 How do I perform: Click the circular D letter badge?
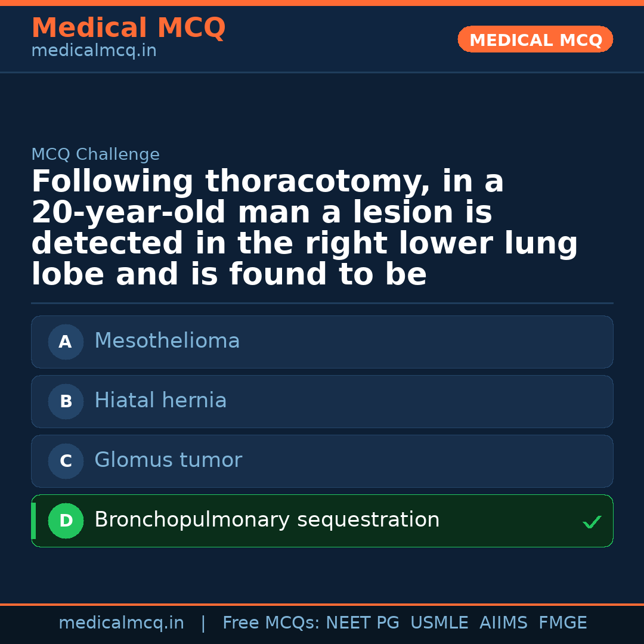coord(66,521)
